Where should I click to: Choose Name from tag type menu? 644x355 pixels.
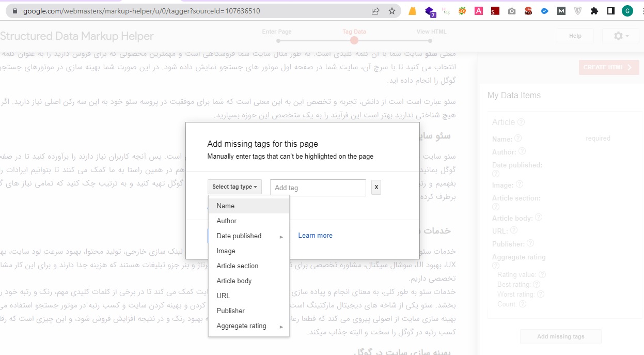coord(249,206)
